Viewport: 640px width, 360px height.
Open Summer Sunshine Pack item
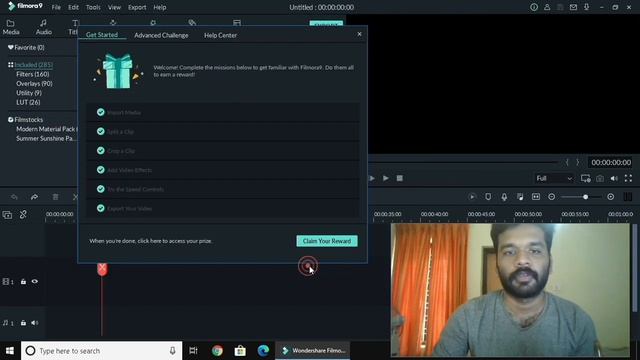pyautogui.click(x=45, y=138)
